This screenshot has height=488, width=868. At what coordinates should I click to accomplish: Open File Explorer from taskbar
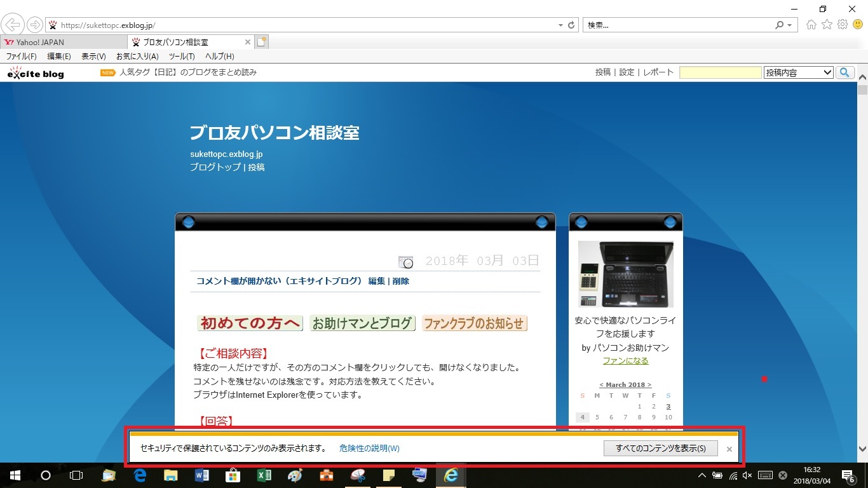pos(171,475)
